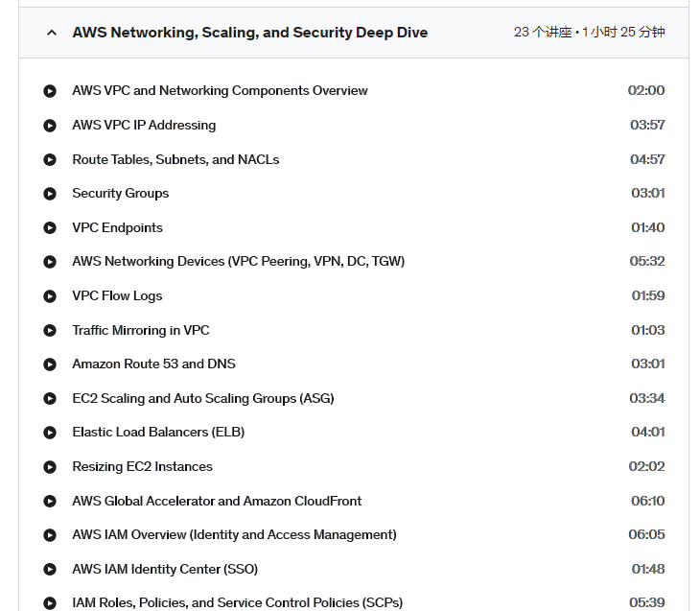Click the play icon beside IAM Roles, Policies, and SCPs

[50, 603]
